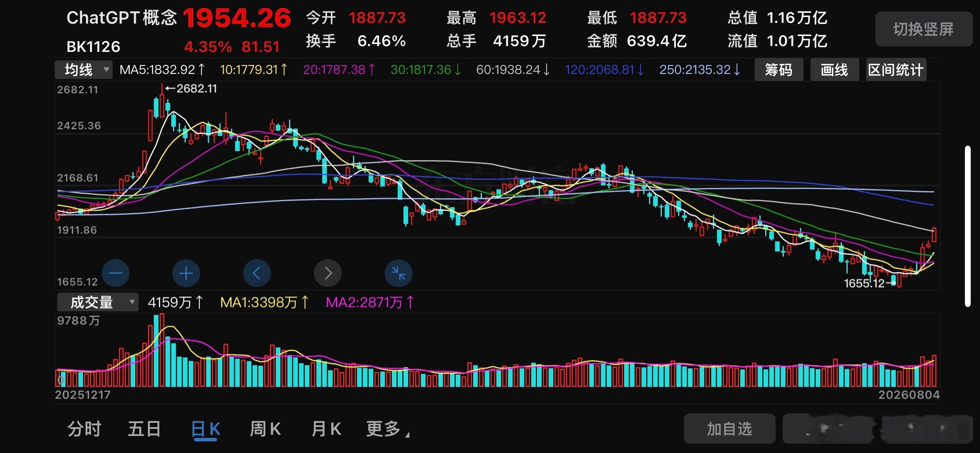Screen dimensions: 980x453
Task: Select the 周K tab
Action: click(265, 429)
